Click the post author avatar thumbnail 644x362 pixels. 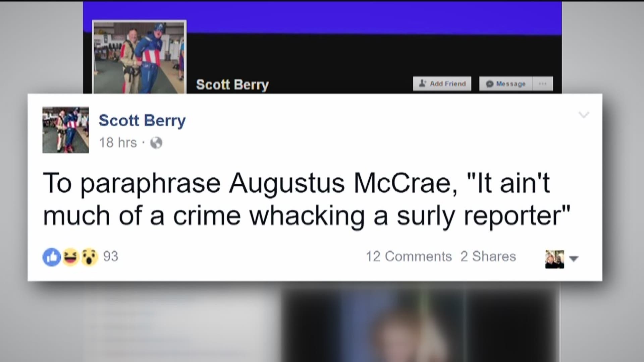65,130
